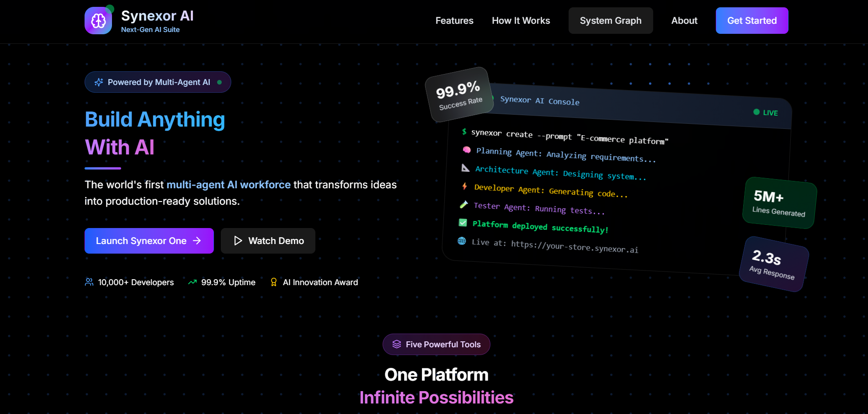This screenshot has width=868, height=414.
Task: Expand the arrow on Launch Synexor One
Action: click(x=197, y=241)
